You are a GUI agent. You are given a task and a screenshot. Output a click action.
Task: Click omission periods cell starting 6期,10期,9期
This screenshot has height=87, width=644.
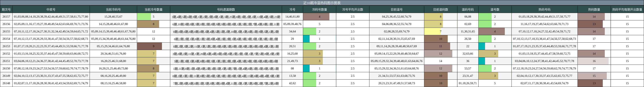coord(226,24)
